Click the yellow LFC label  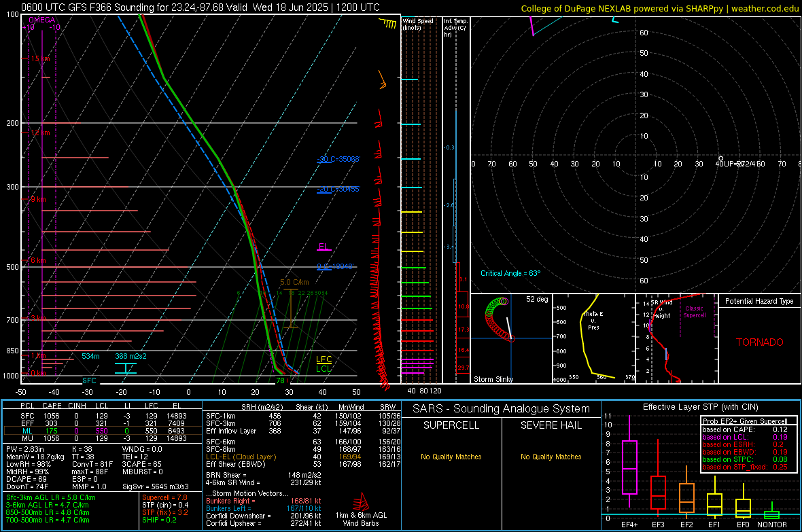click(x=324, y=359)
